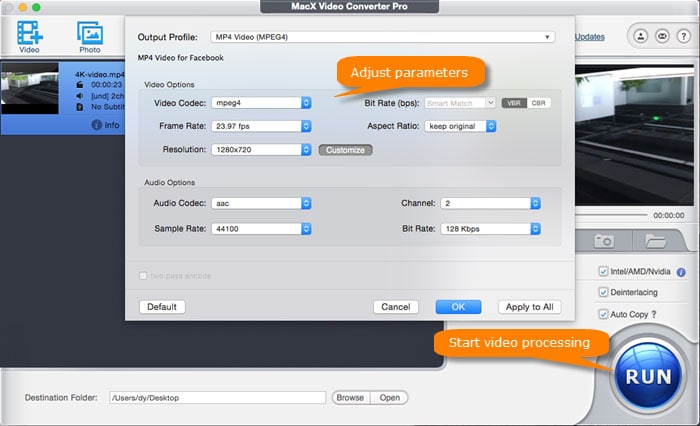700x426 pixels.
Task: Click the 'MP4 Video for Facebook' text
Action: [181, 58]
